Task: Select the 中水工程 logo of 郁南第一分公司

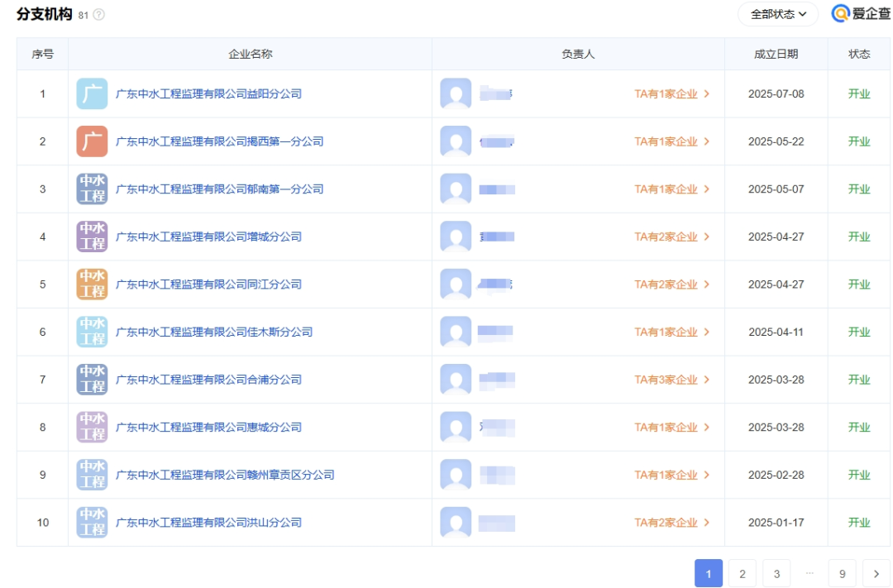Action: 92,189
